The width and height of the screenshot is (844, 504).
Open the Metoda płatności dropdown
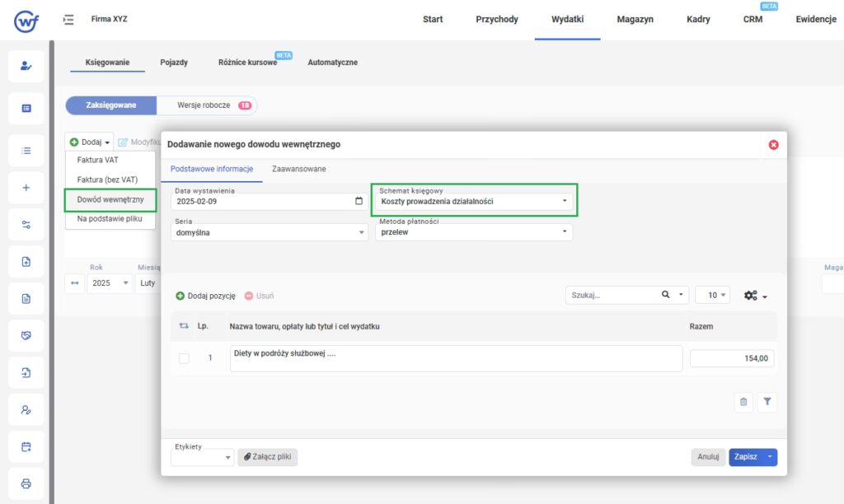pos(475,232)
